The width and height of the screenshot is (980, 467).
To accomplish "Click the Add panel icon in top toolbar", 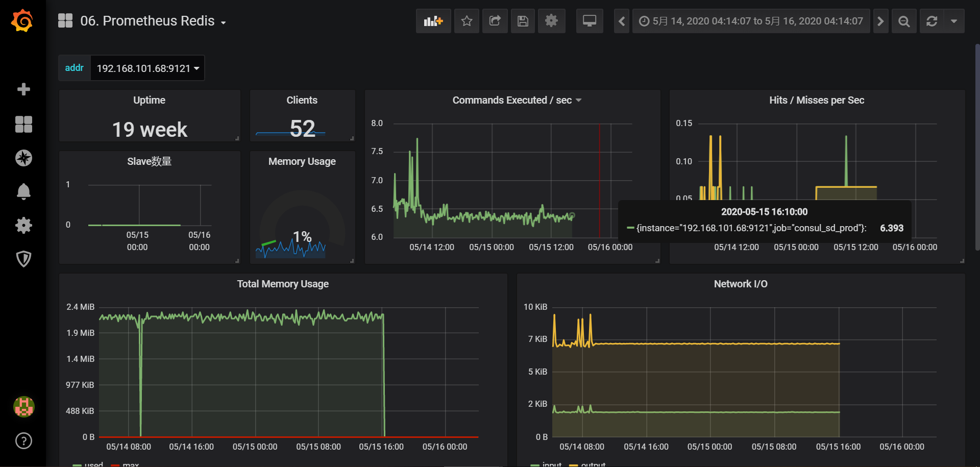I will point(433,21).
